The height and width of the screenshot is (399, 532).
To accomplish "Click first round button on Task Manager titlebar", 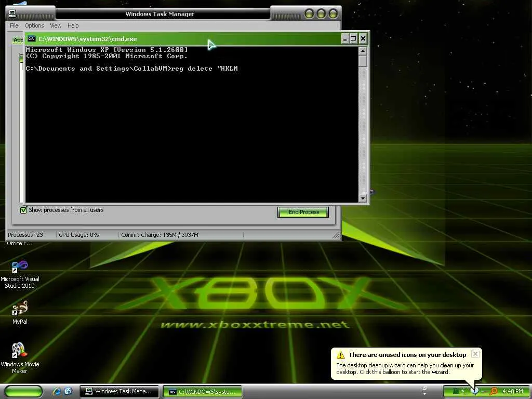I will 309,14.
